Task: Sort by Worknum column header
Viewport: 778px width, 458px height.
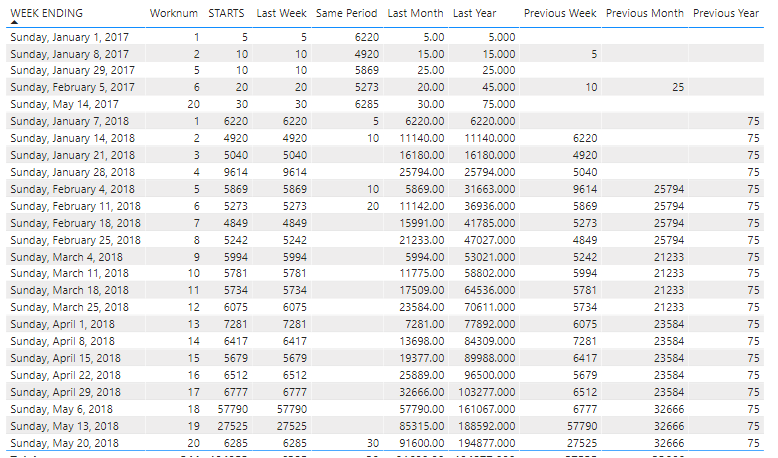Action: point(174,13)
